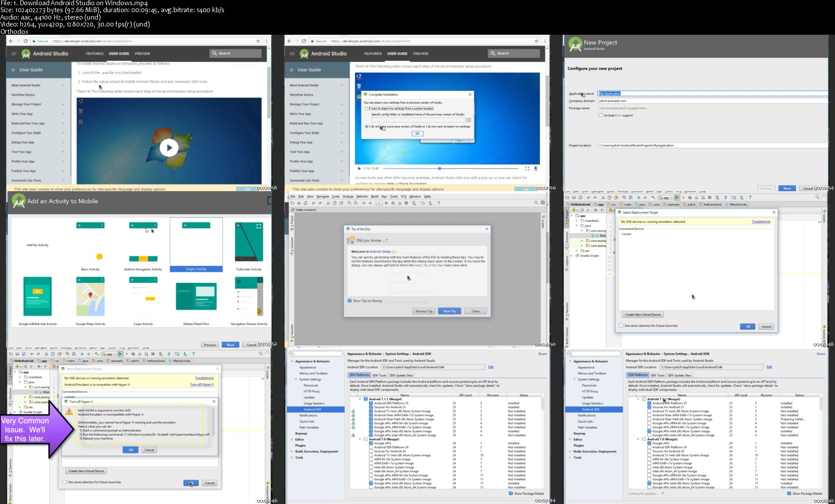Image resolution: width=835 pixels, height=504 pixels.
Task: Uncheck Show Tips on Startup
Action: click(x=349, y=301)
